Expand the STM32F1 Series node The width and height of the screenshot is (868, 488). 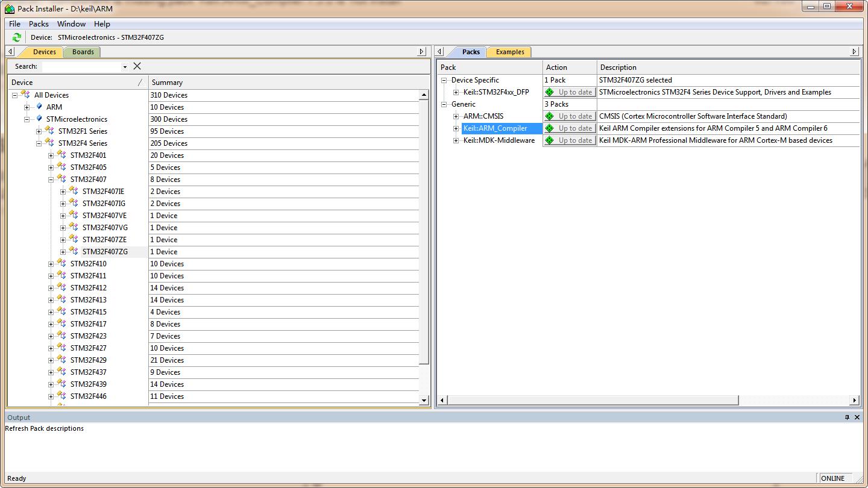[x=39, y=131]
